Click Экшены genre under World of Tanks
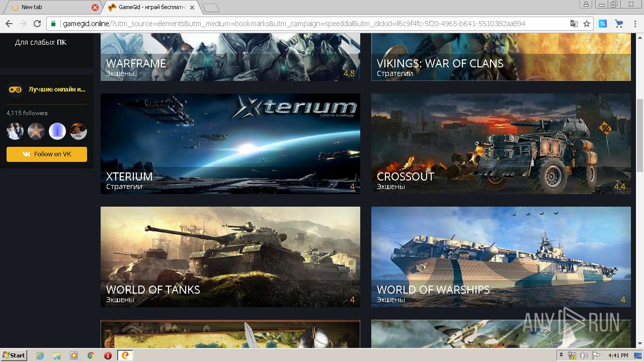This screenshot has width=644, height=362. tap(120, 300)
